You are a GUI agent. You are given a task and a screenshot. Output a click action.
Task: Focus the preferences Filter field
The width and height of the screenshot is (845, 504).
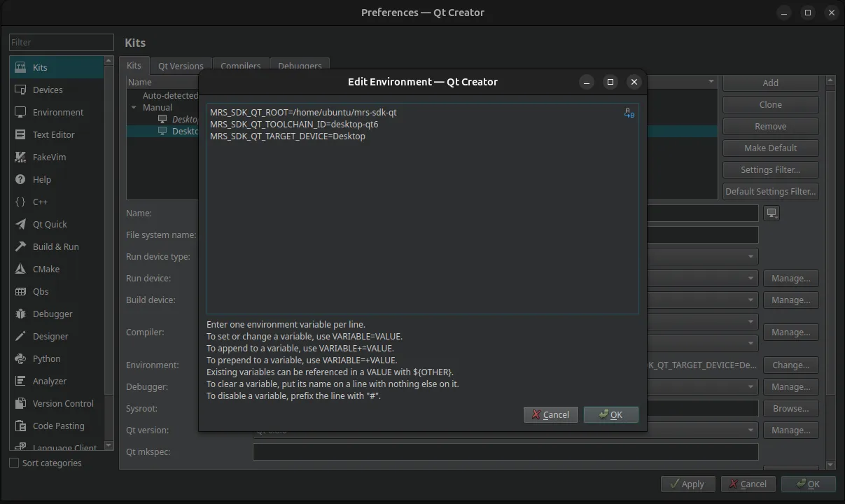click(x=62, y=42)
